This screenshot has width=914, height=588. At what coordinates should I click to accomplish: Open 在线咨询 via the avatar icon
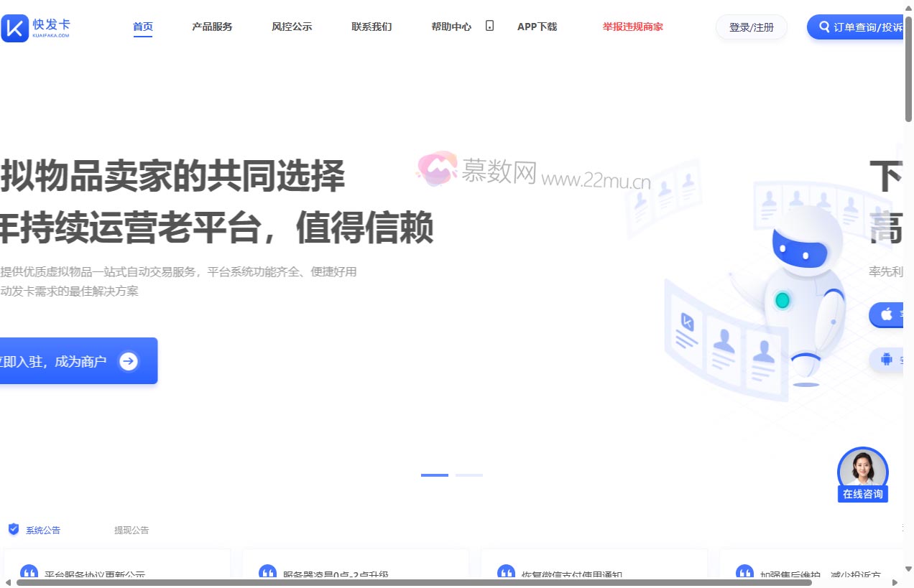click(x=862, y=468)
